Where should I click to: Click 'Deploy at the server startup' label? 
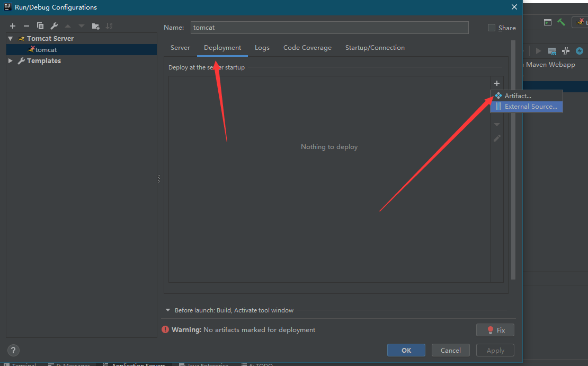207,67
